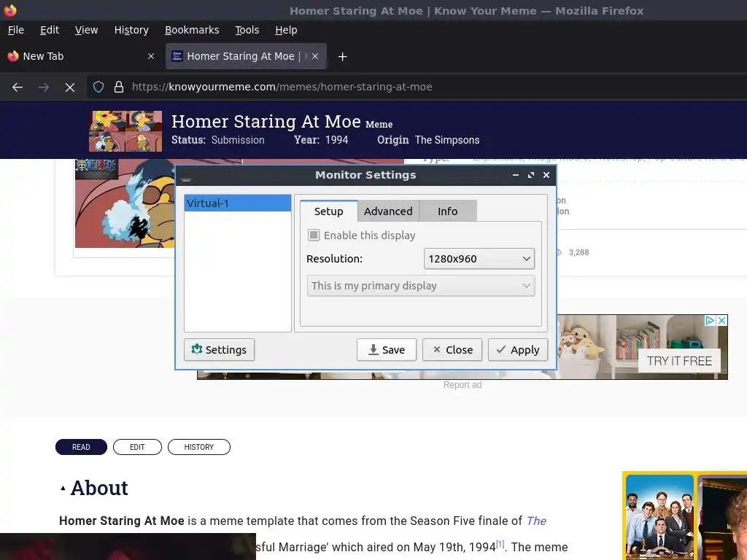Open a new tab with the plus icon

(x=342, y=57)
